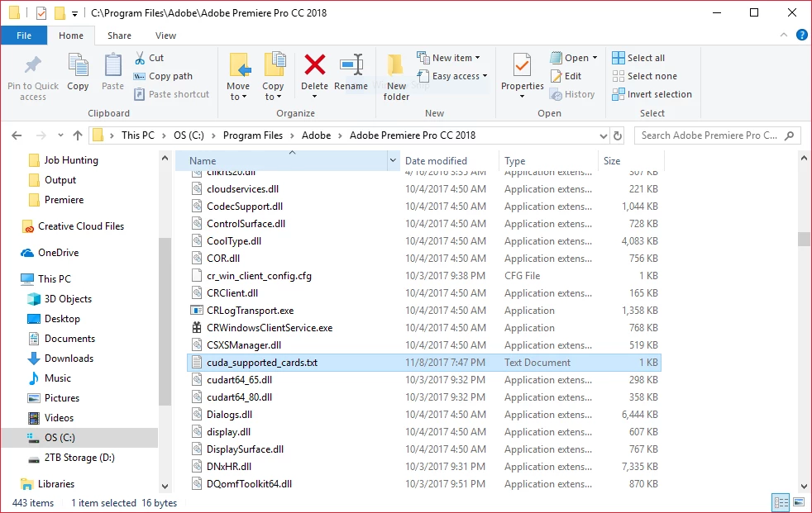Click the Move to icon
The height and width of the screenshot is (513, 812).
tap(239, 66)
